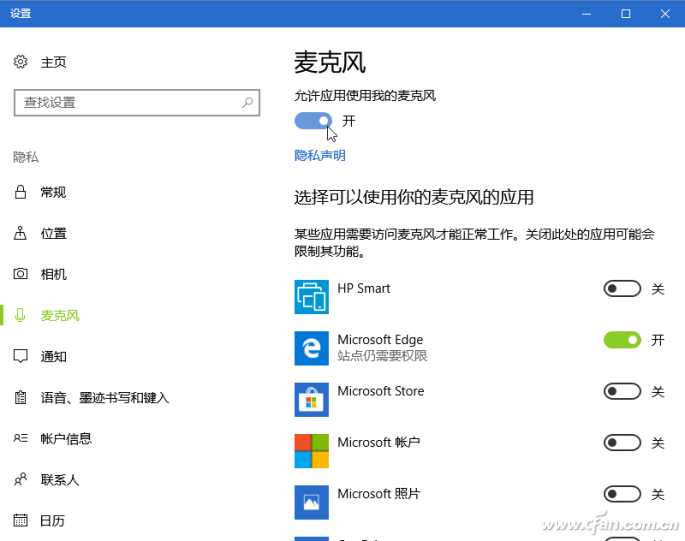Toggle microphone for Microsoft 帐户
The width and height of the screenshot is (685, 541).
click(622, 443)
